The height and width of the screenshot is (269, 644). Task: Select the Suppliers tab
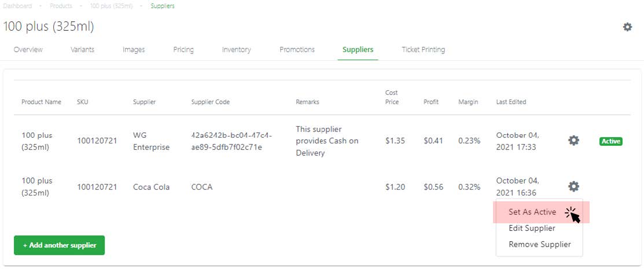(x=358, y=50)
